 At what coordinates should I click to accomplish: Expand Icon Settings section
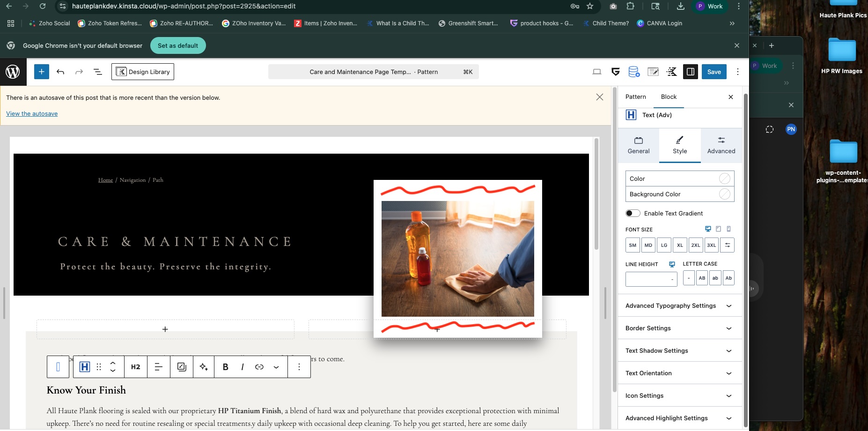[680, 395]
